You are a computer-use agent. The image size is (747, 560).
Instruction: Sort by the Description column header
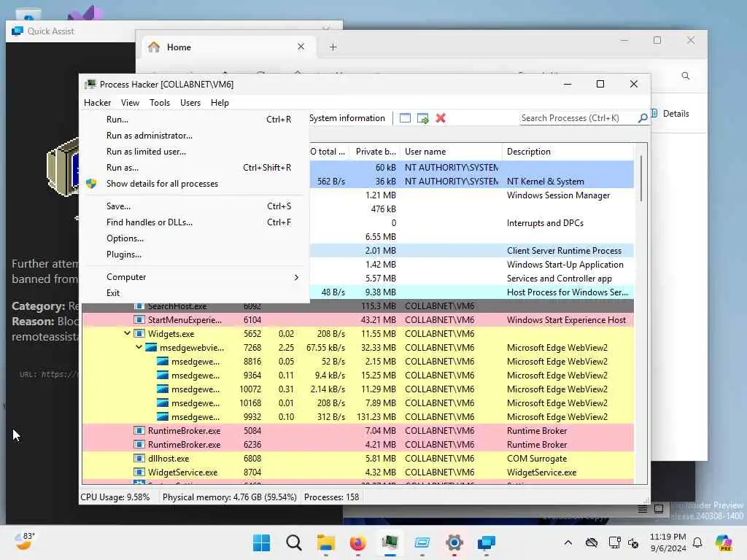(568, 152)
